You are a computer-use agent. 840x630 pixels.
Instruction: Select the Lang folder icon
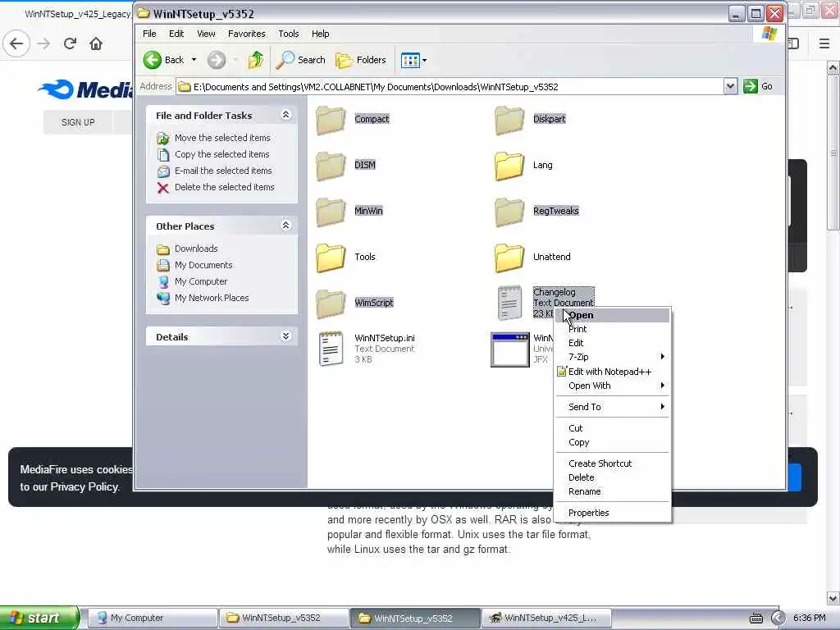[x=509, y=166]
